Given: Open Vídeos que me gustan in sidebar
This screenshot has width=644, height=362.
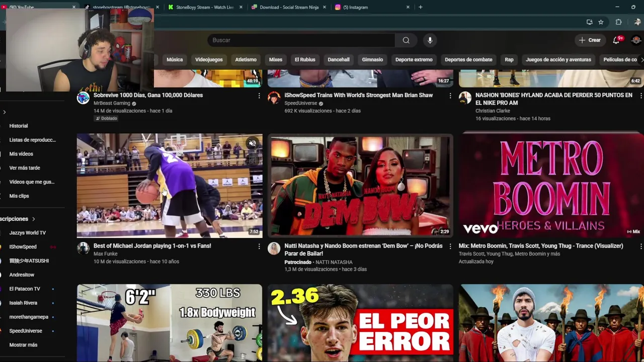Looking at the screenshot, I should (x=32, y=182).
